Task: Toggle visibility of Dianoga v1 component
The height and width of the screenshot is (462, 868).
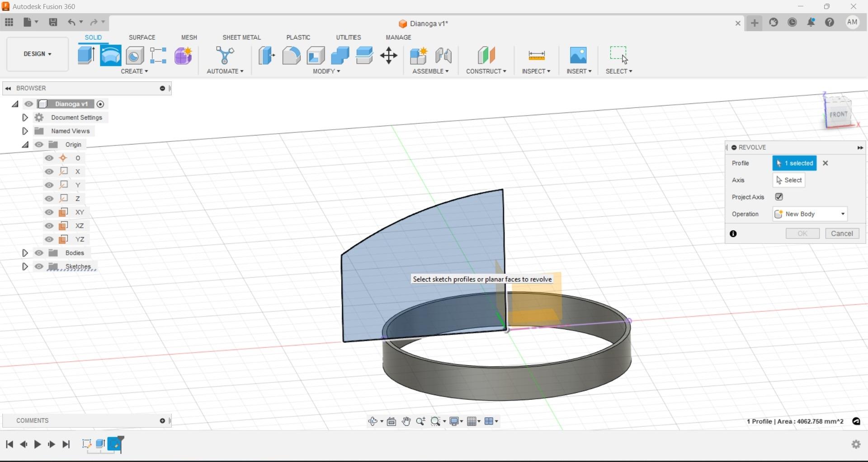Action: (29, 104)
